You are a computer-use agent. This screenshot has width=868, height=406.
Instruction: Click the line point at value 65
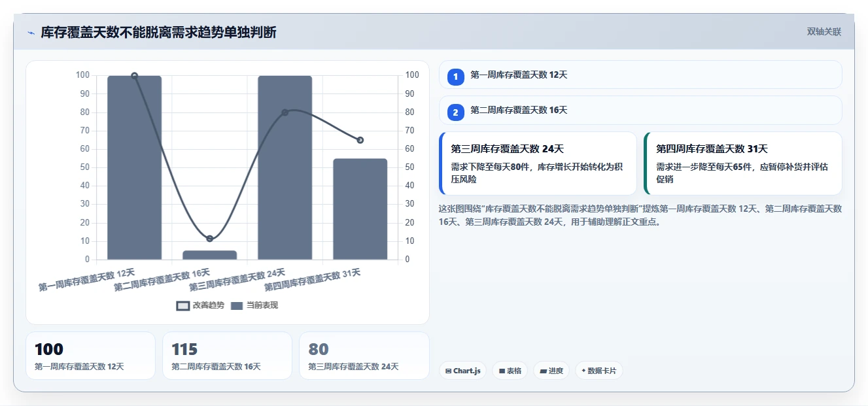pyautogui.click(x=360, y=140)
